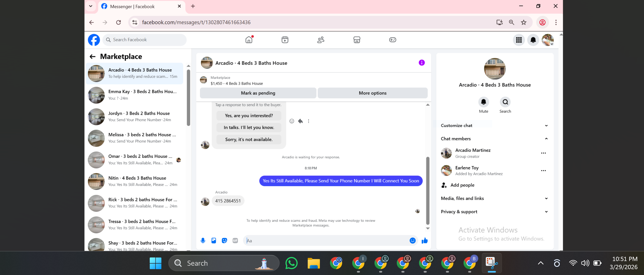The width and height of the screenshot is (644, 275).
Task: Open options for Earlene Toy member
Action: pos(543,171)
